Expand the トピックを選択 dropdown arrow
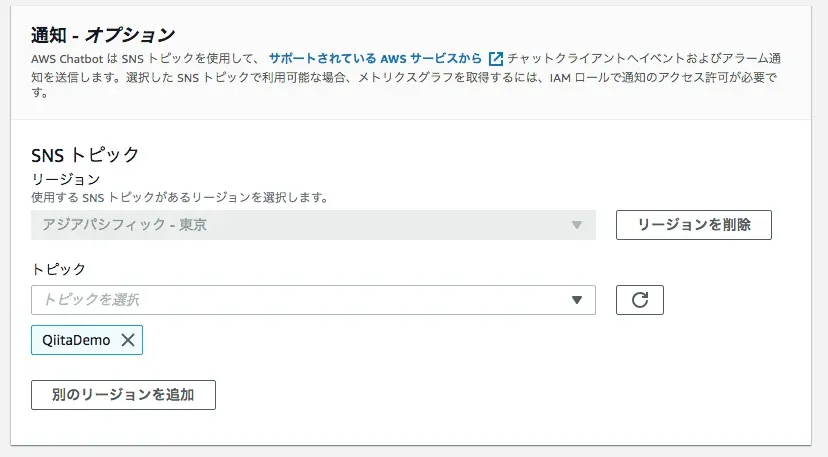 (x=576, y=300)
